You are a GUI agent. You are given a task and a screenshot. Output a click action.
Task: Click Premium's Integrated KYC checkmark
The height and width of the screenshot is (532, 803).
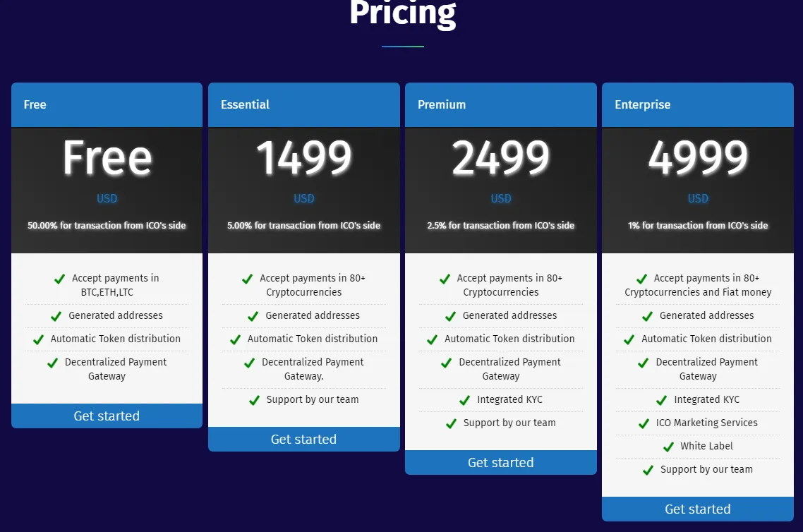click(465, 400)
